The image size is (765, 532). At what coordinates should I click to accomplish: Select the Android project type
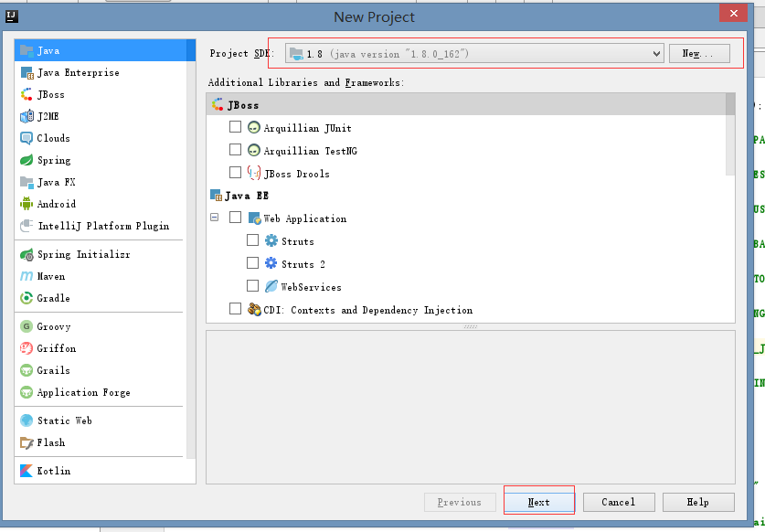[x=59, y=204]
